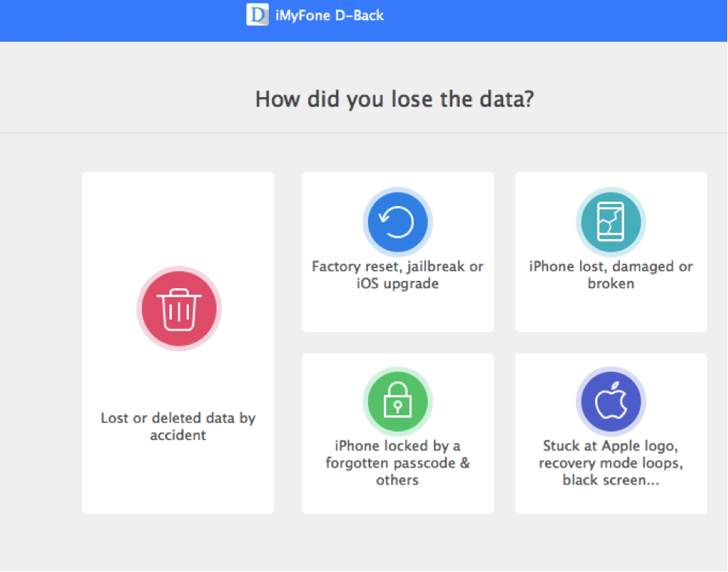
Task: Click the white margin beside the purple Apple icon
Action: (546, 401)
